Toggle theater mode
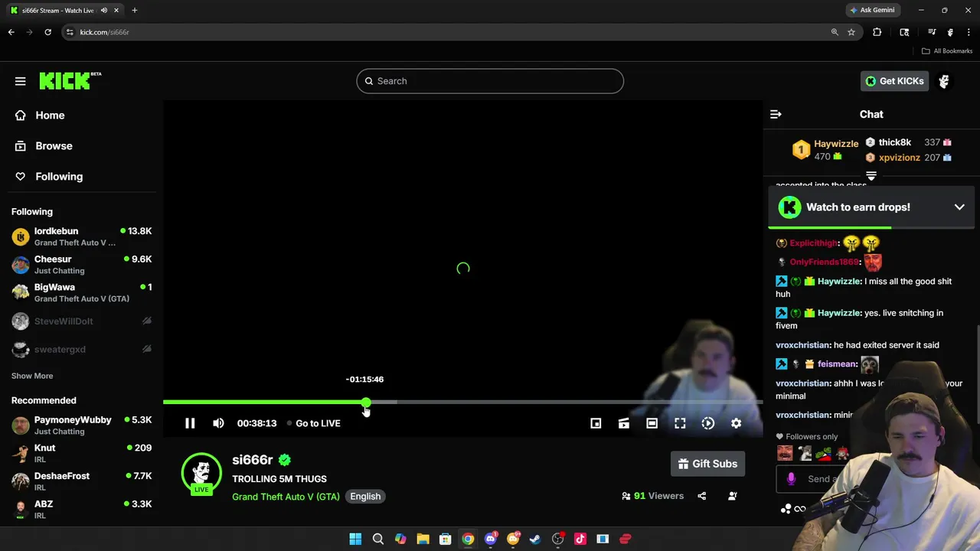980x551 pixels. click(x=652, y=423)
